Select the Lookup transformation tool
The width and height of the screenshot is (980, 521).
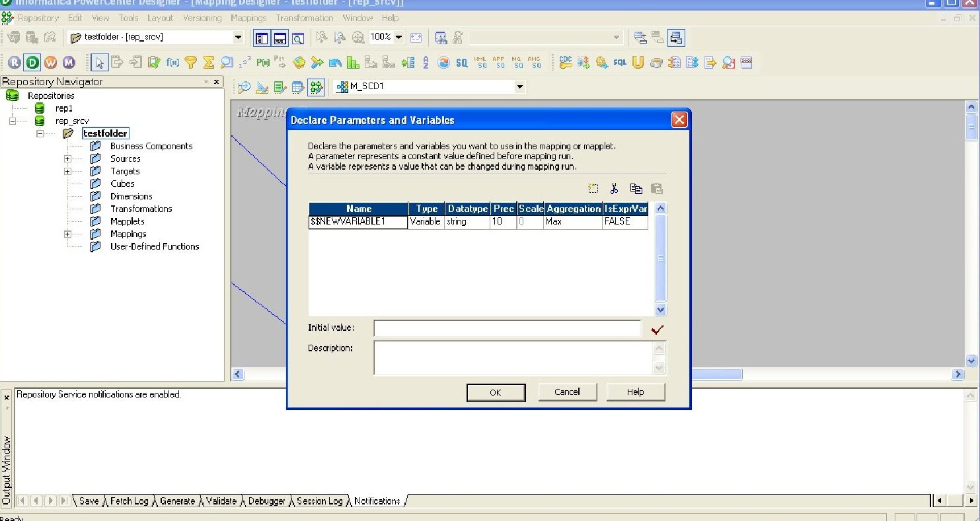[226, 61]
